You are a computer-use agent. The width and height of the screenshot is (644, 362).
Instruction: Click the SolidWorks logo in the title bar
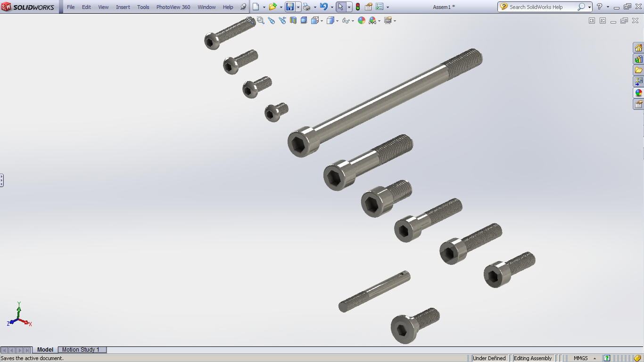pyautogui.click(x=28, y=7)
